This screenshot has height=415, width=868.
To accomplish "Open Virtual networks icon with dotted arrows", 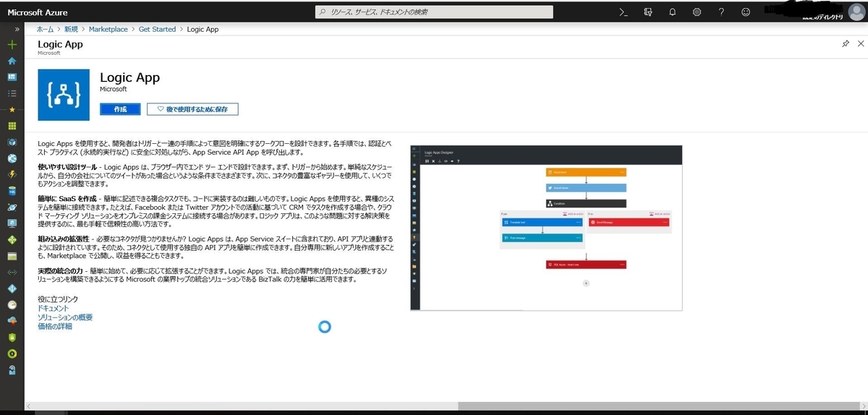I will coord(12,273).
